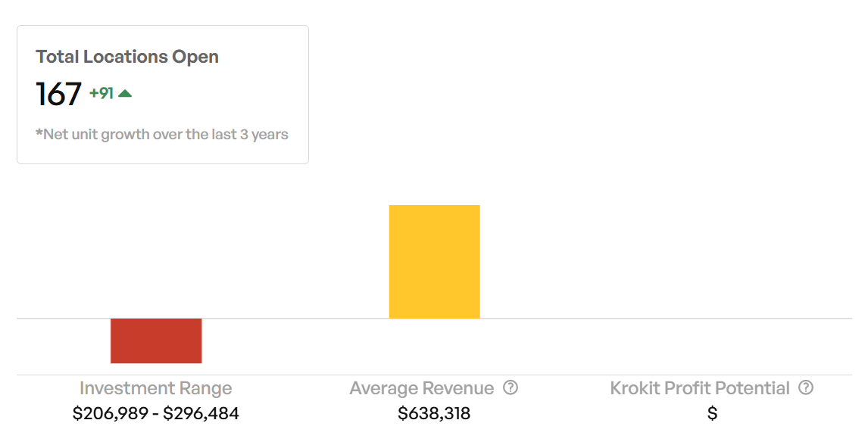
Task: Click the empty $ profit potential value
Action: 713,413
